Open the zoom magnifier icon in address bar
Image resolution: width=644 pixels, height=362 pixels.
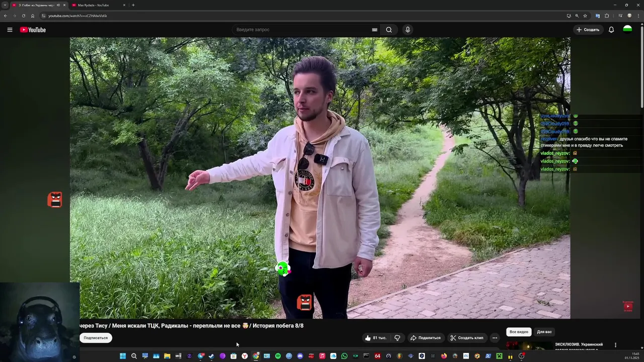pyautogui.click(x=577, y=16)
